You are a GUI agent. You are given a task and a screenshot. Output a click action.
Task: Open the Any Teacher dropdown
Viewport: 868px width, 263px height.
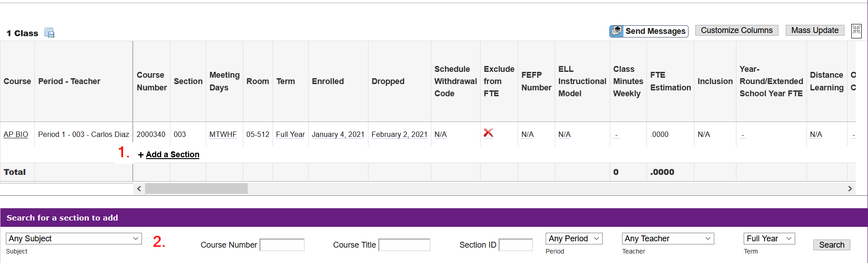(x=668, y=239)
